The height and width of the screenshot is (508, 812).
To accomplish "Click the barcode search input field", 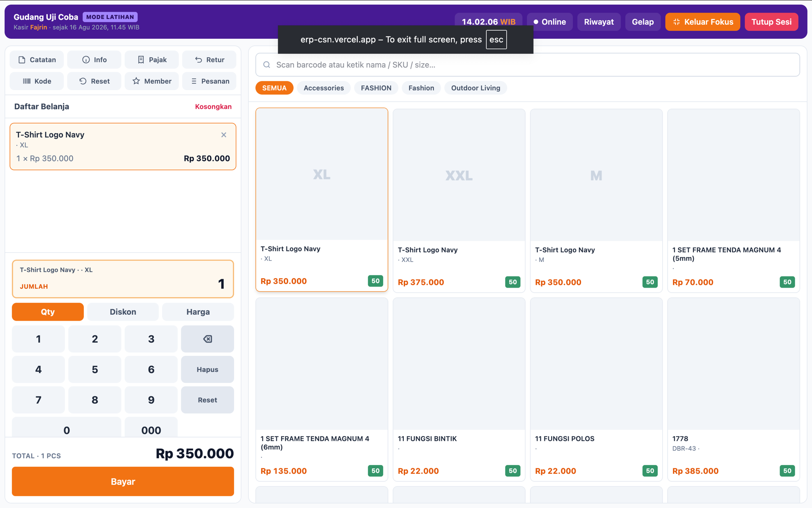I will click(x=527, y=65).
